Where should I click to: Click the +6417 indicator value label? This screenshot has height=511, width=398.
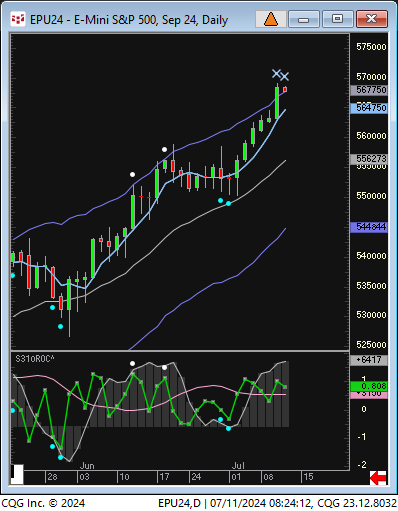click(369, 360)
